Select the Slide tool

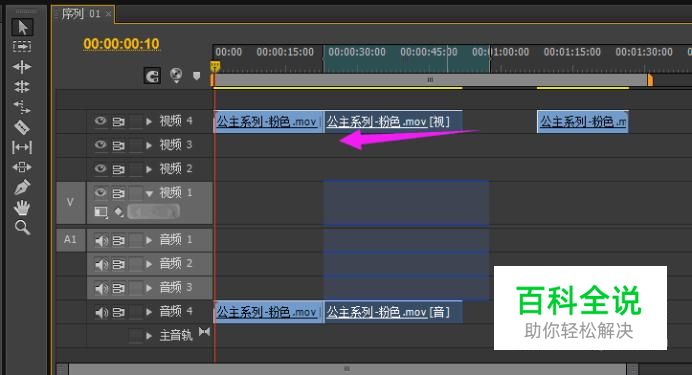tap(22, 167)
